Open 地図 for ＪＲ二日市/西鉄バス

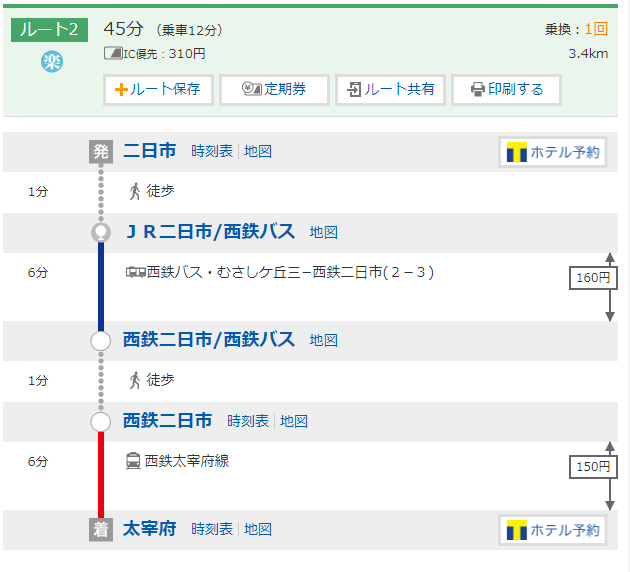[x=323, y=232]
